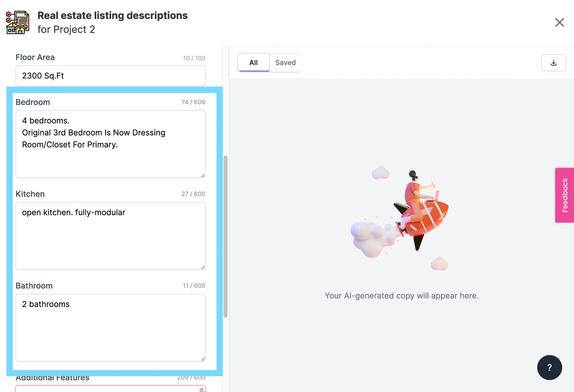Close the listing descriptions dialog
The image size is (574, 392).
point(559,22)
